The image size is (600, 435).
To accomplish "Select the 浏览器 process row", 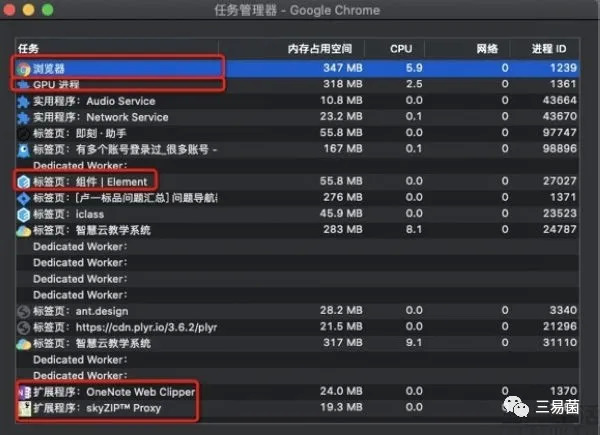I will [x=297, y=68].
